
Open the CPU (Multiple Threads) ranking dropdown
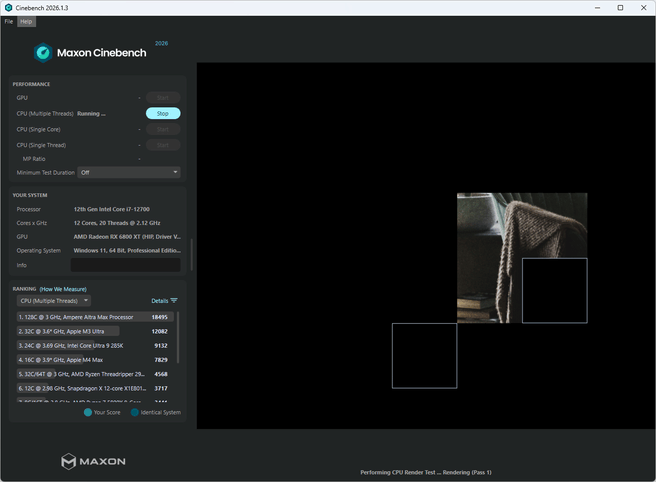pyautogui.click(x=54, y=301)
